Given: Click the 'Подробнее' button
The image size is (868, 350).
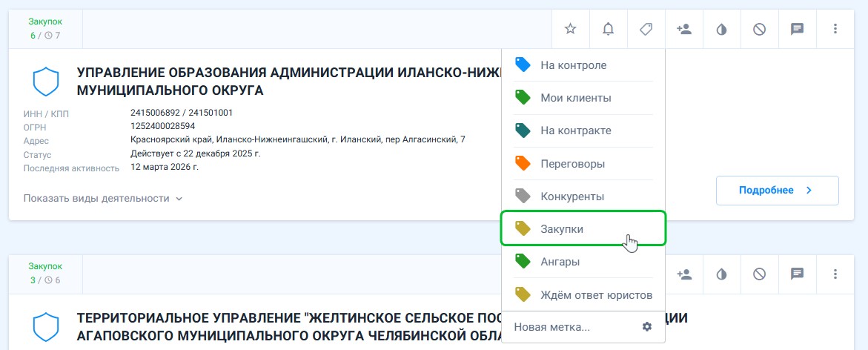Looking at the screenshot, I should [778, 191].
